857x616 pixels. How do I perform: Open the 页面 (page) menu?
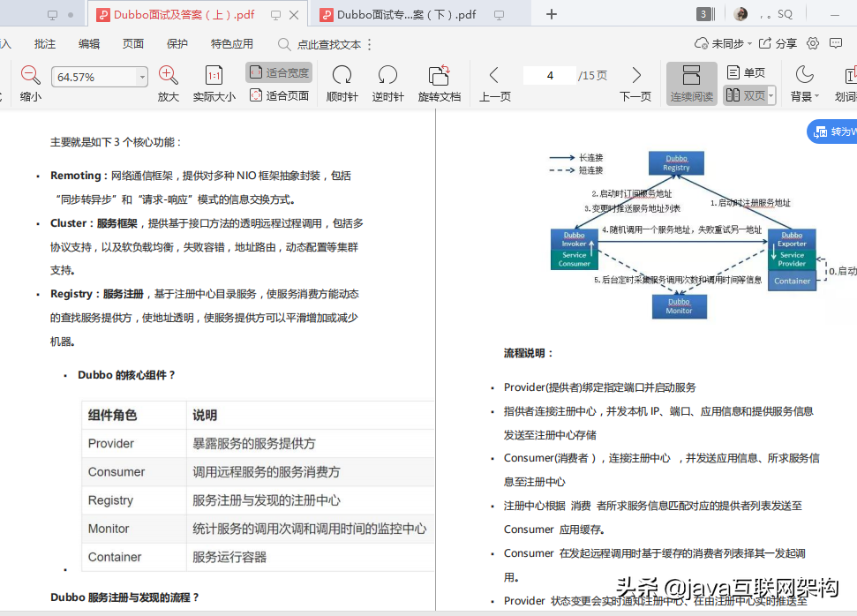132,44
